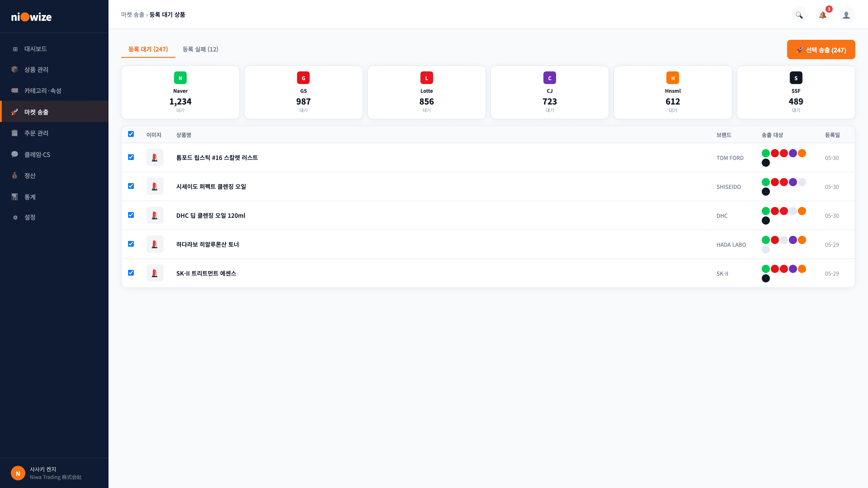Click the 톰포드 립스틱 product thumbnail
The height and width of the screenshot is (488, 868).
(155, 157)
